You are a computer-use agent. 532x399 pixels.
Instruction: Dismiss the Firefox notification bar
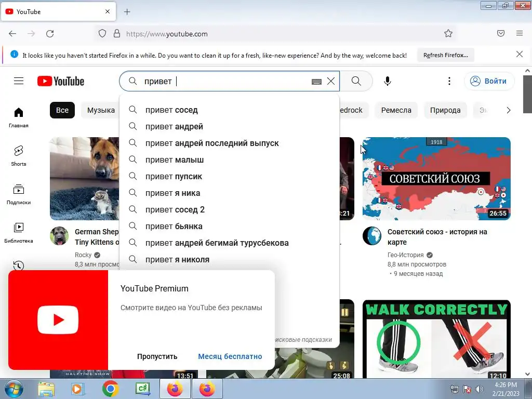coord(519,54)
